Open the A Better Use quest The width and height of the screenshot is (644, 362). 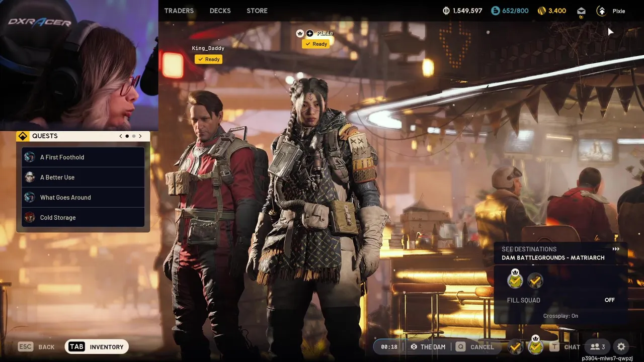click(83, 177)
